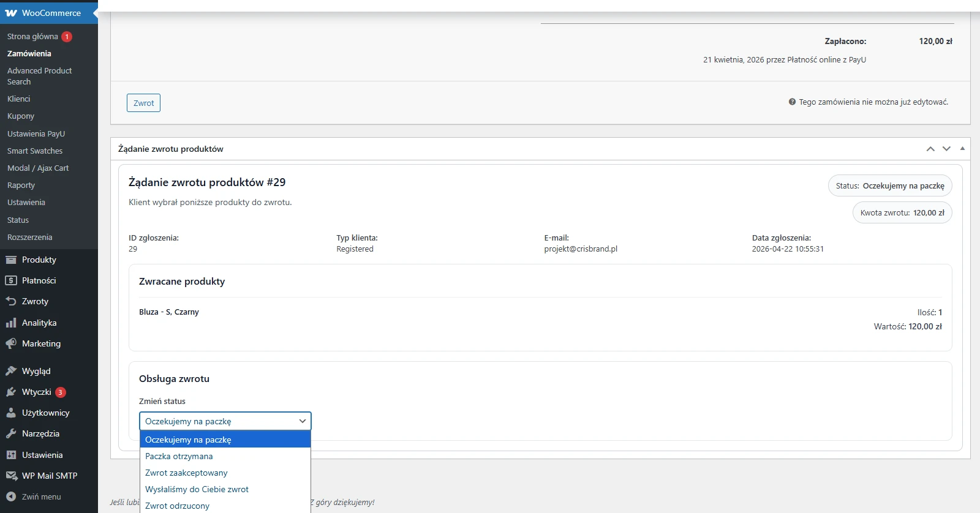Click the Płatności menu icon
Screen dimensions: 980x513
click(11, 280)
